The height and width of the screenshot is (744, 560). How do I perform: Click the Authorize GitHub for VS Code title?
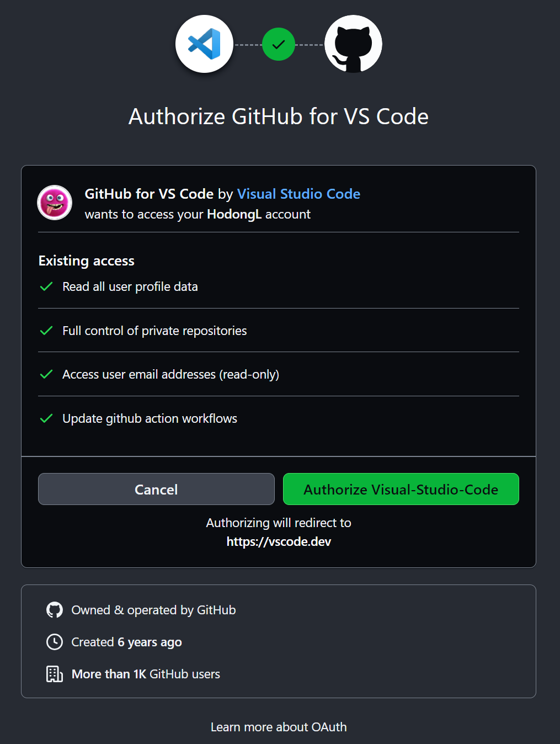pos(279,116)
